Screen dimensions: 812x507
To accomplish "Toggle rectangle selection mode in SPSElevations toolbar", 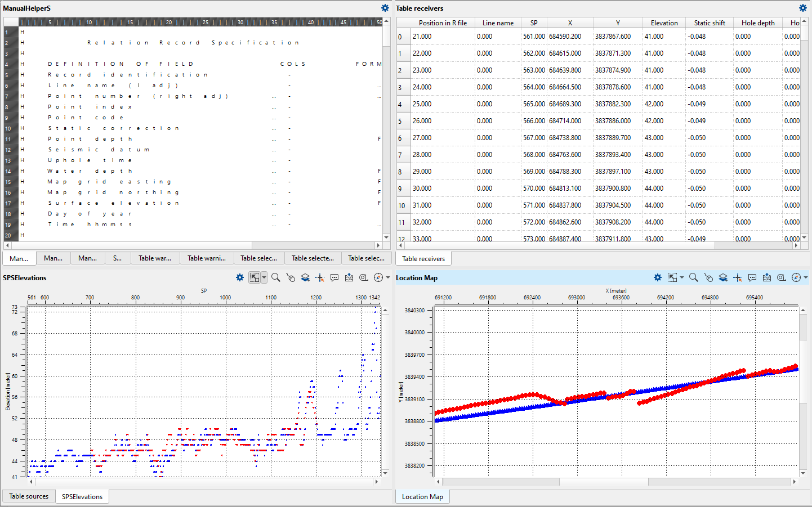I will [255, 277].
